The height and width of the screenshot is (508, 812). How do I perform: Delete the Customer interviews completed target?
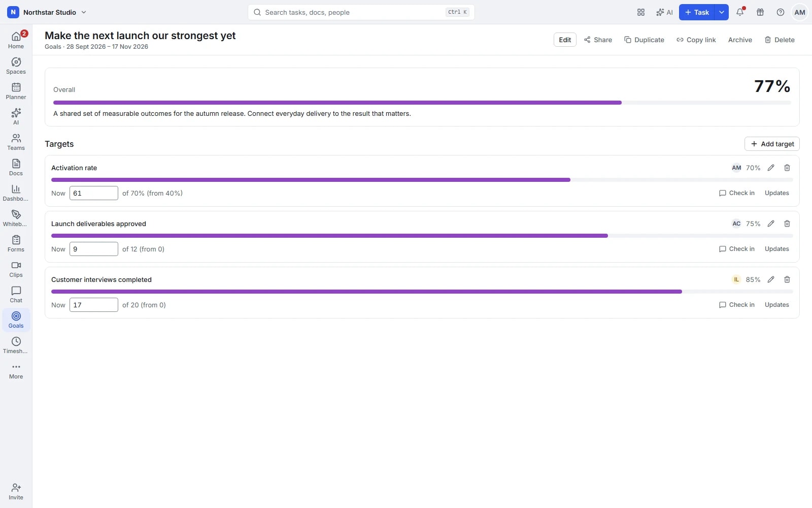[787, 279]
